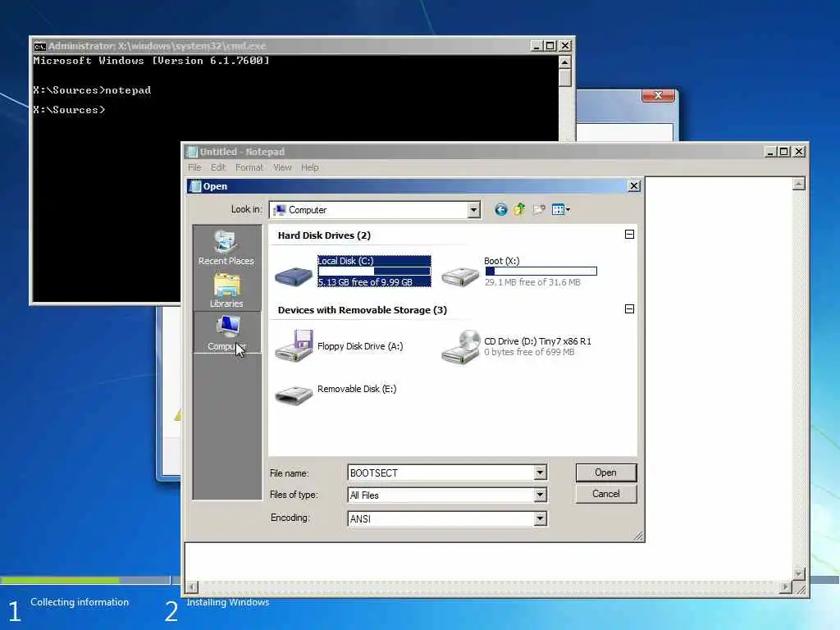Open Notepad File menu
The image size is (840, 630).
click(194, 167)
